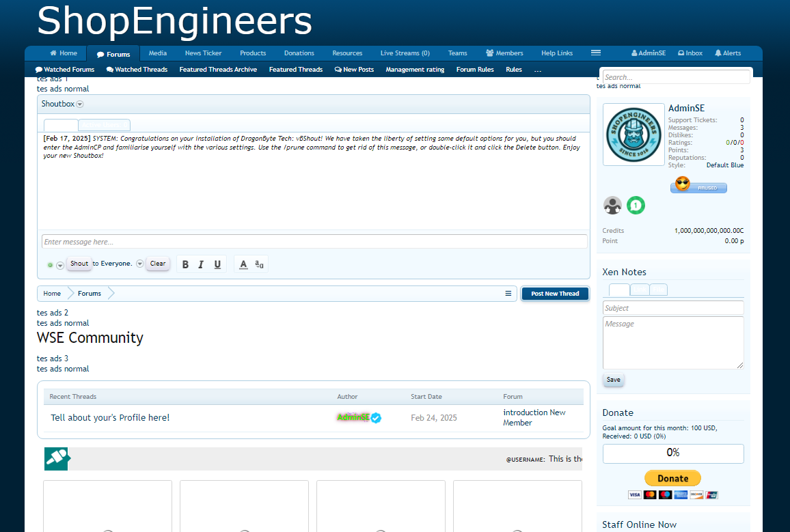Click Post New Thread button
The width and height of the screenshot is (790, 532).
click(x=555, y=294)
